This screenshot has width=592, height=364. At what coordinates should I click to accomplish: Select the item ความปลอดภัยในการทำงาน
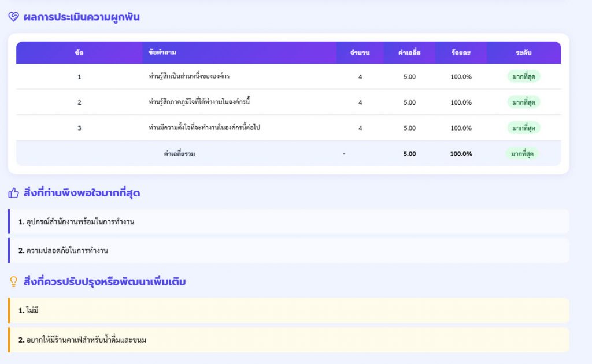pos(67,251)
